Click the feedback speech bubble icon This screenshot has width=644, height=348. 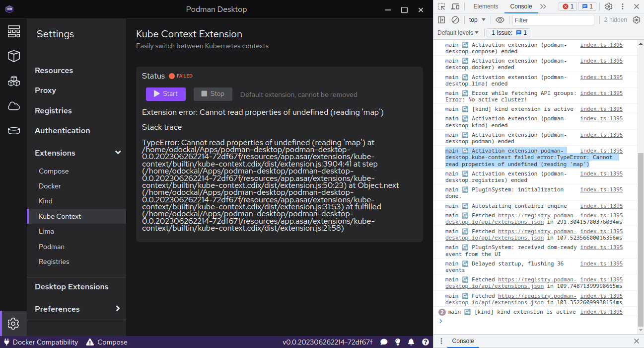384,342
